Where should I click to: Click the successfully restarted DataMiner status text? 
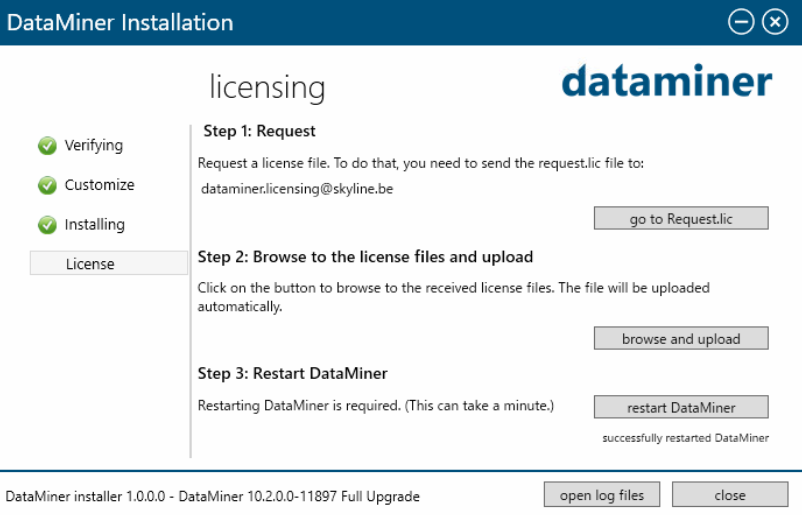pos(685,438)
